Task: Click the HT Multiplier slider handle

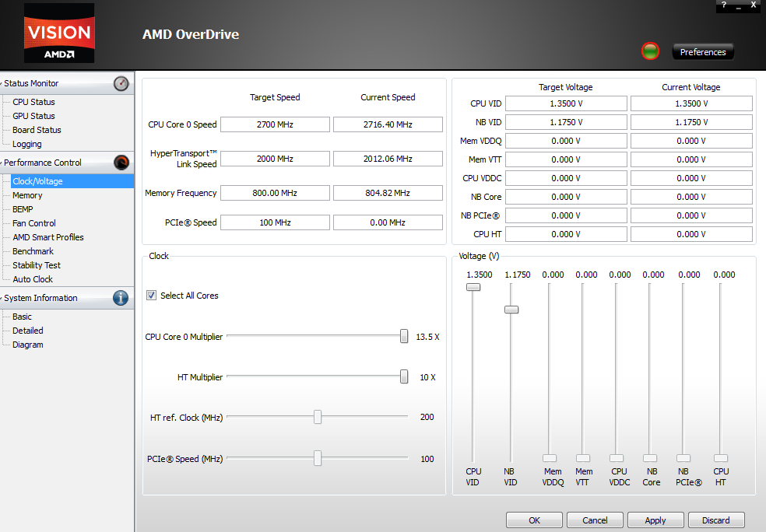Action: coord(404,376)
